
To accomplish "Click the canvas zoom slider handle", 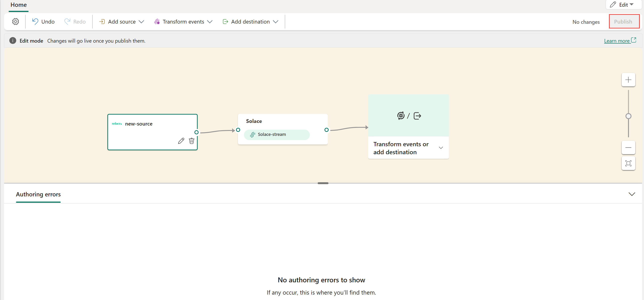I will click(628, 116).
